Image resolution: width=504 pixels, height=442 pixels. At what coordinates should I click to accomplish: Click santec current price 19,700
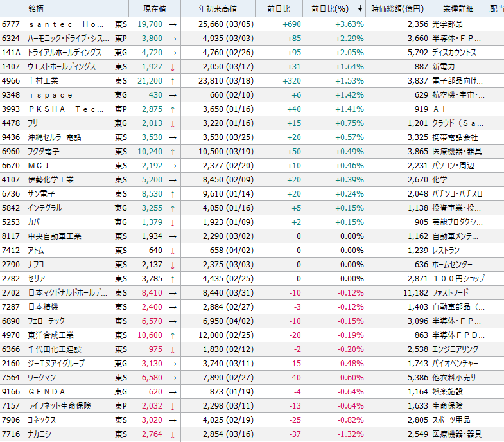[x=150, y=24]
